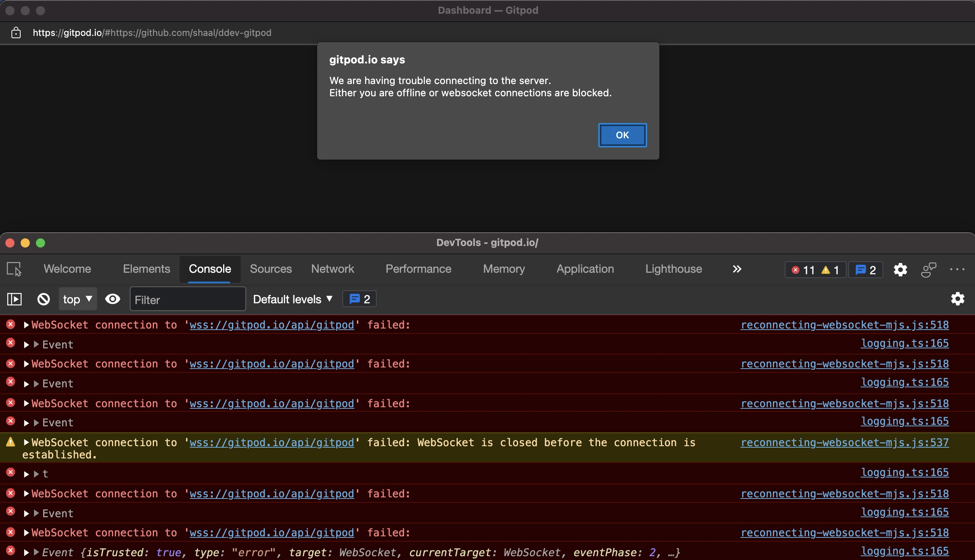This screenshot has width=975, height=560.
Task: Toggle the live expression eye icon
Action: pyautogui.click(x=113, y=299)
